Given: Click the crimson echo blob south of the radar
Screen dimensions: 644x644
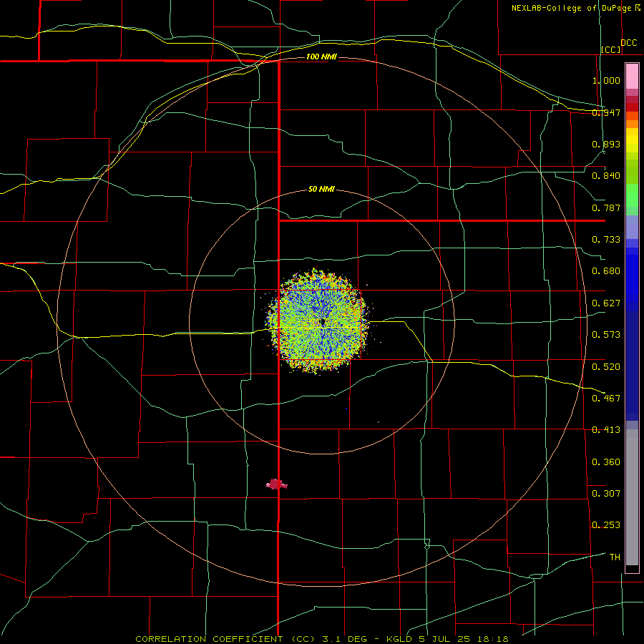Looking at the screenshot, I should point(276,484).
